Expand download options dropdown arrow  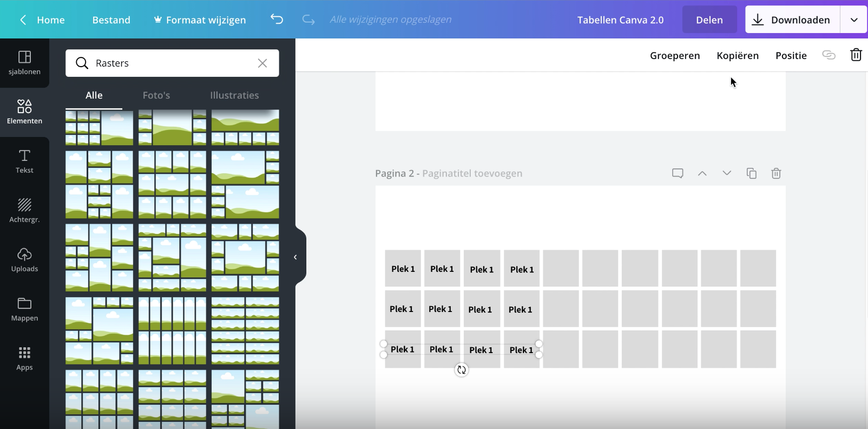(854, 20)
